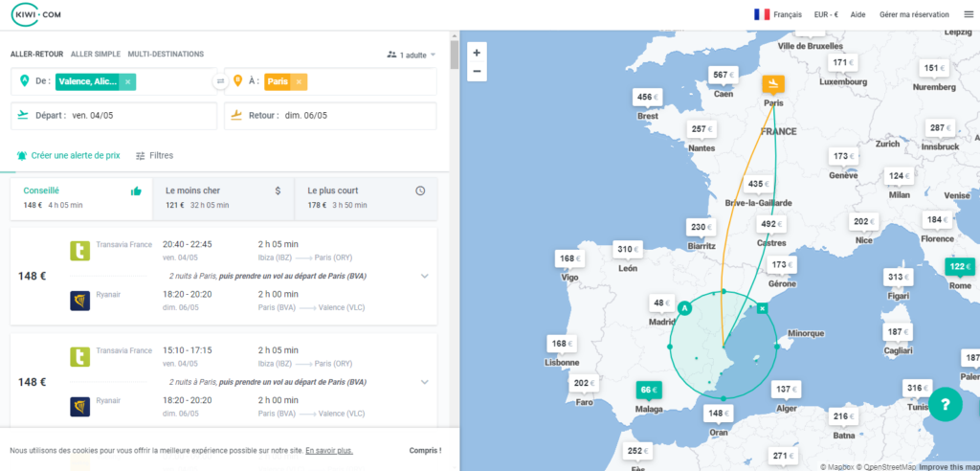
Task: Click the departure plane icon
Action: tap(24, 115)
